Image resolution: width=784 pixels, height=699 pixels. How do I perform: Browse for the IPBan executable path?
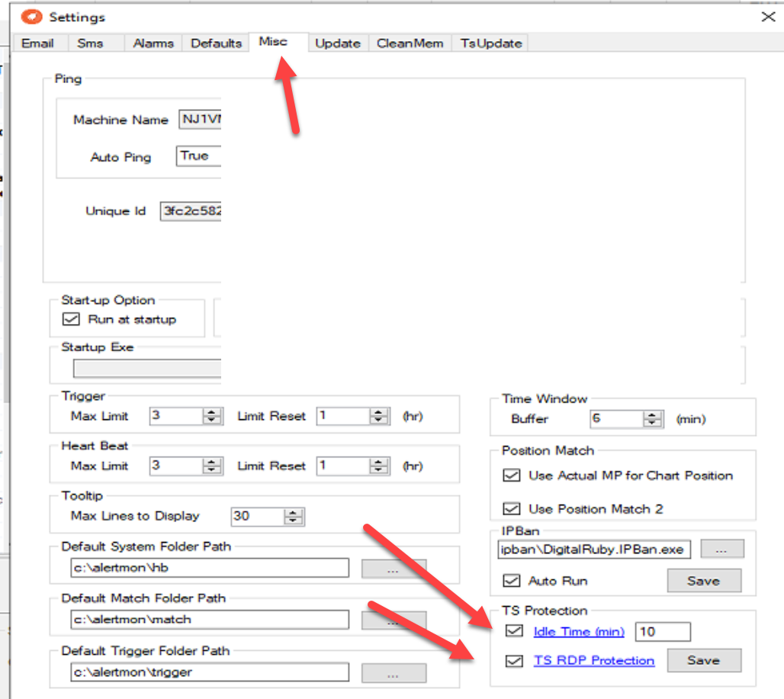(x=721, y=549)
